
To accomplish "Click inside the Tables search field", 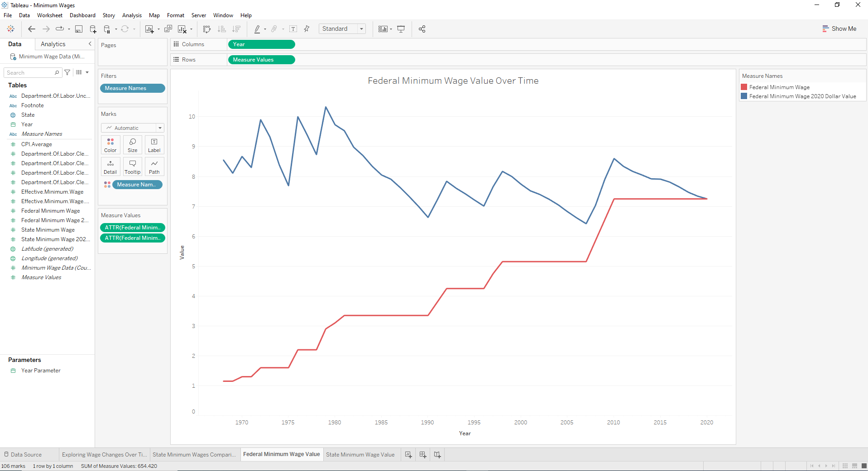I will (x=29, y=72).
